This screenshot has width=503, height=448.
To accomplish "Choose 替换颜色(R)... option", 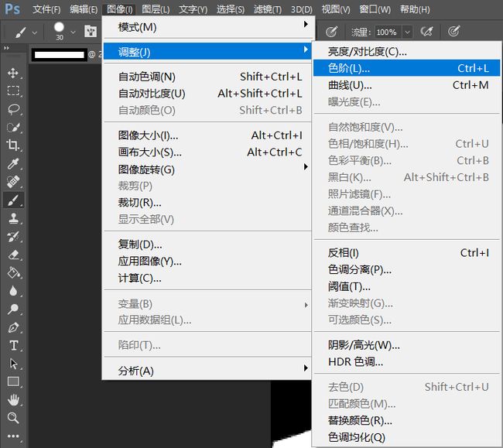I will [406, 420].
